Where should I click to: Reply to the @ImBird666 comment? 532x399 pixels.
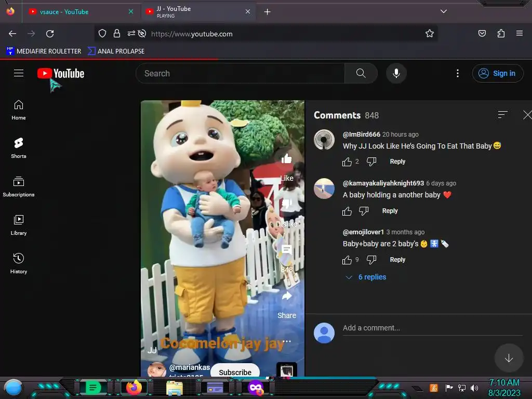[x=397, y=162]
